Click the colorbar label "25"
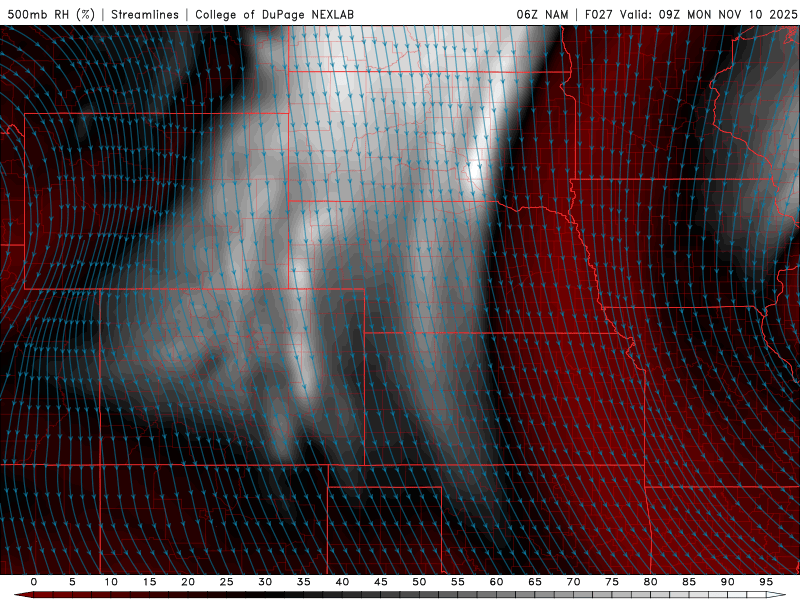This screenshot has width=800, height=600. click(x=227, y=582)
